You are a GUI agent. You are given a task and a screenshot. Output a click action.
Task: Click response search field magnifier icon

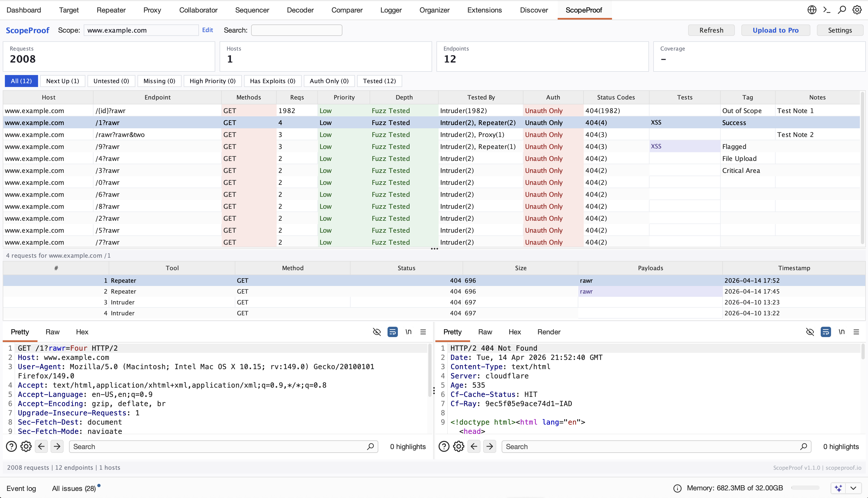point(803,446)
